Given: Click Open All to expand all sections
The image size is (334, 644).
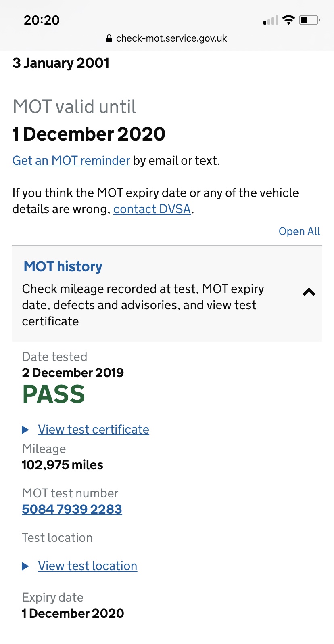Looking at the screenshot, I should click(x=299, y=231).
